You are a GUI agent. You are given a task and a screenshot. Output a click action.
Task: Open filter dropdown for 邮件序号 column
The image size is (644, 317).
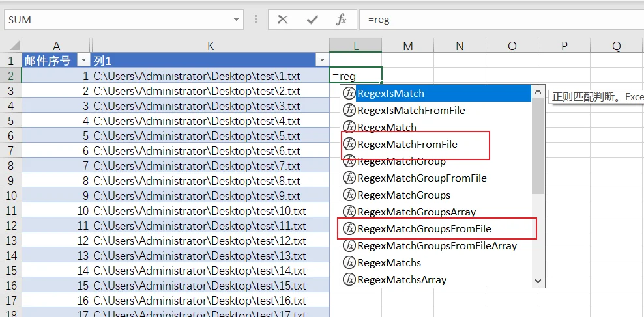[x=84, y=61]
